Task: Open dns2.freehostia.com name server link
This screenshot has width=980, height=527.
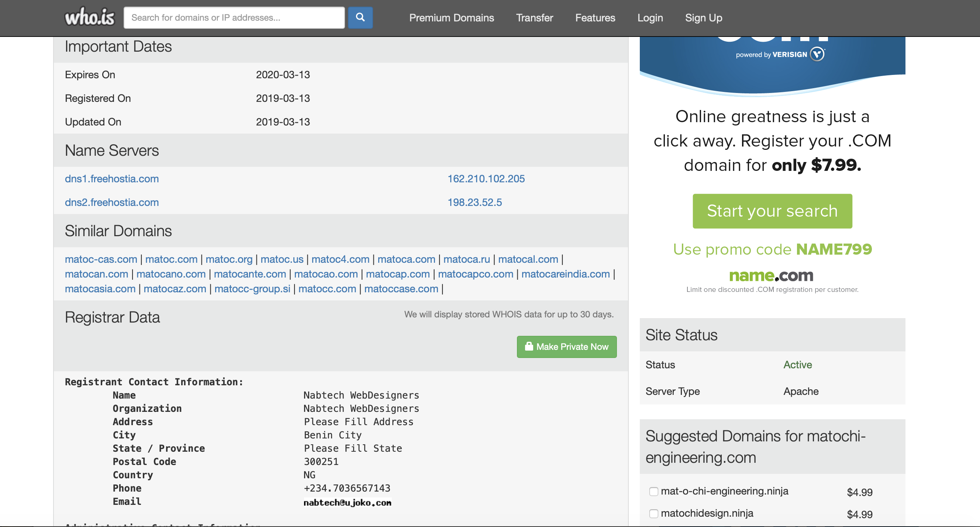Action: point(111,202)
